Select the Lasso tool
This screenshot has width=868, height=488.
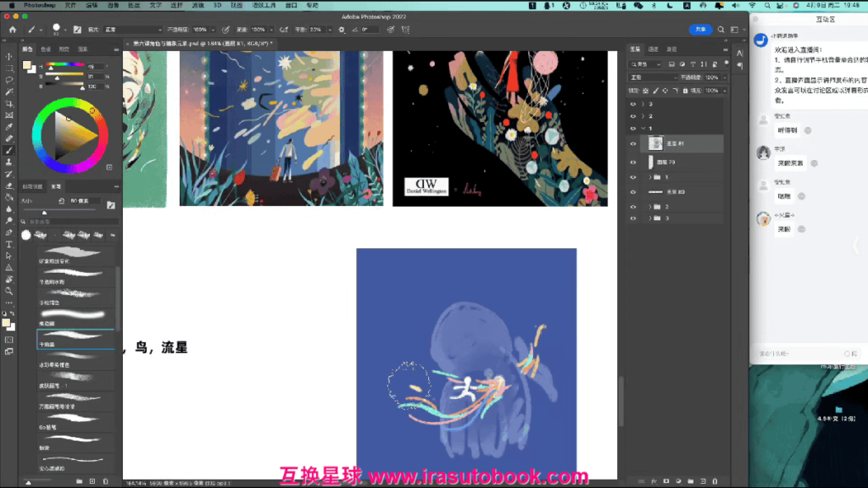8,80
